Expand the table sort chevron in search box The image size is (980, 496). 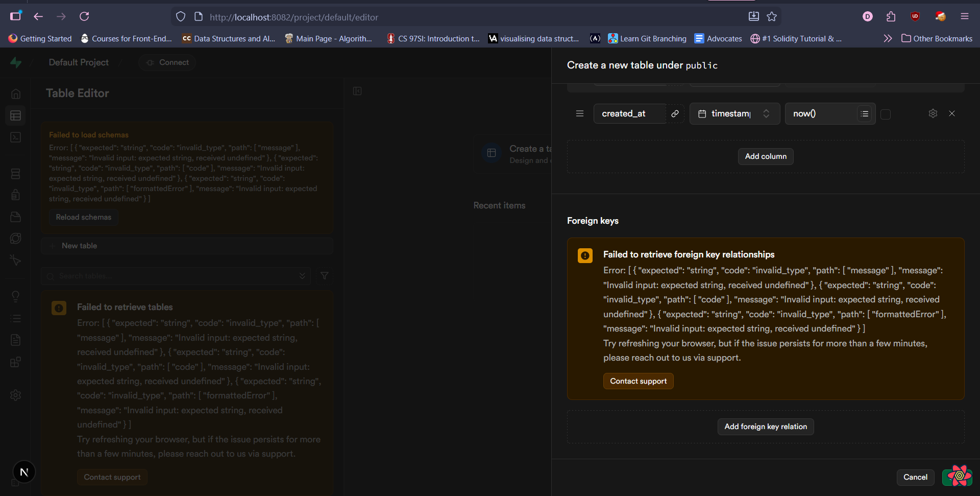pos(302,276)
